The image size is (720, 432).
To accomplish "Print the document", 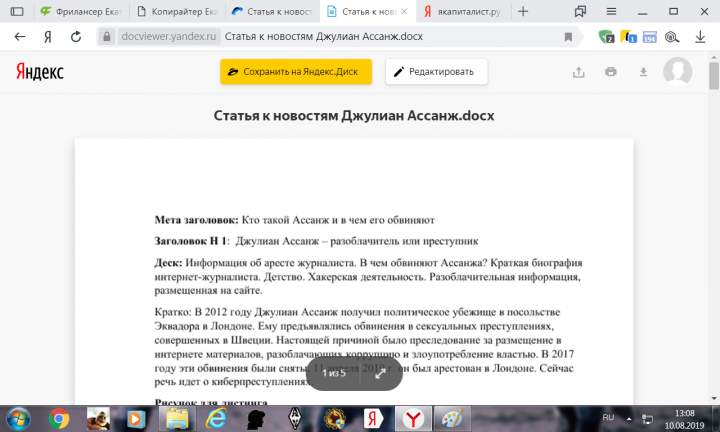I will pos(611,72).
